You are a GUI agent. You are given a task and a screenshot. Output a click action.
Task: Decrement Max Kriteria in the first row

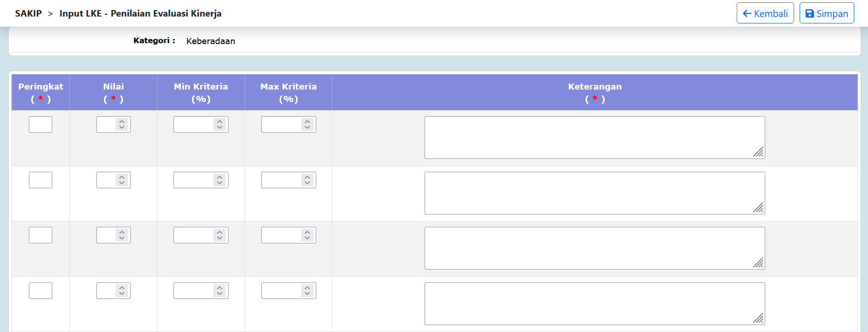click(x=306, y=127)
